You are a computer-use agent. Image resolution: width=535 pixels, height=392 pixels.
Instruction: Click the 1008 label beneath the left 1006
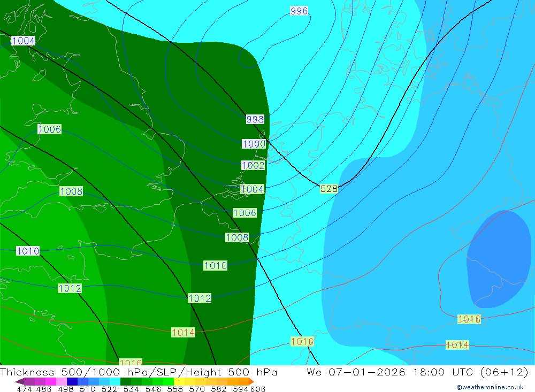(71, 191)
